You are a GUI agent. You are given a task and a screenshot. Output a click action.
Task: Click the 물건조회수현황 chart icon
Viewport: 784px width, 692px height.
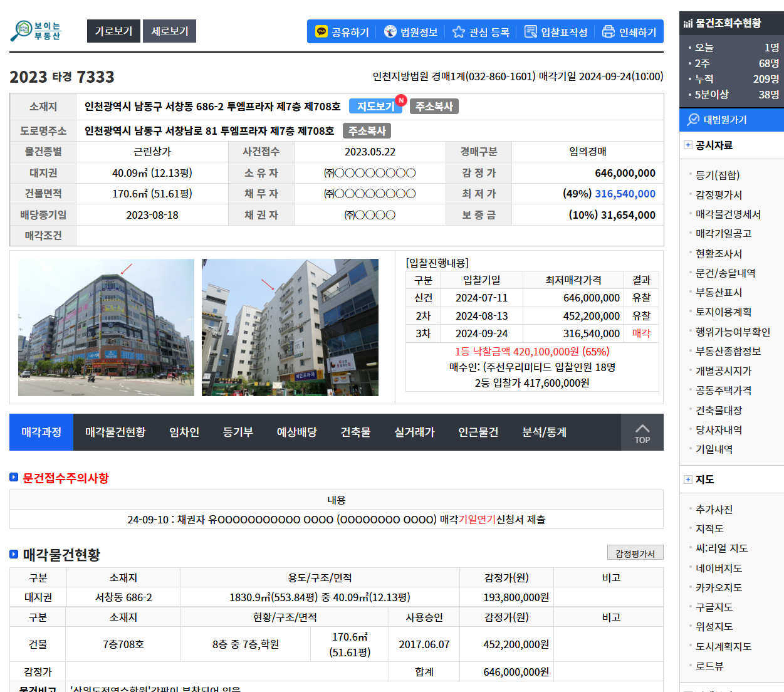tap(688, 23)
